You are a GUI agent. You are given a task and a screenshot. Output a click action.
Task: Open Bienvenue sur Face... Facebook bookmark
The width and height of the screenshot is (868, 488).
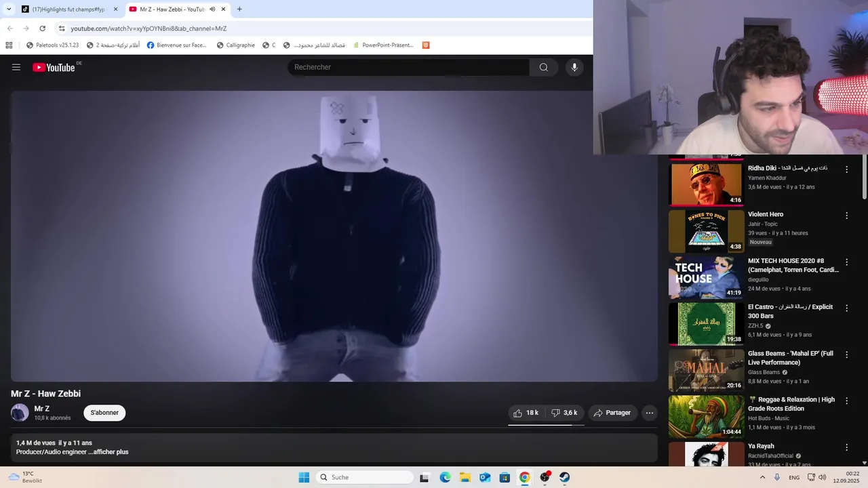pos(176,45)
